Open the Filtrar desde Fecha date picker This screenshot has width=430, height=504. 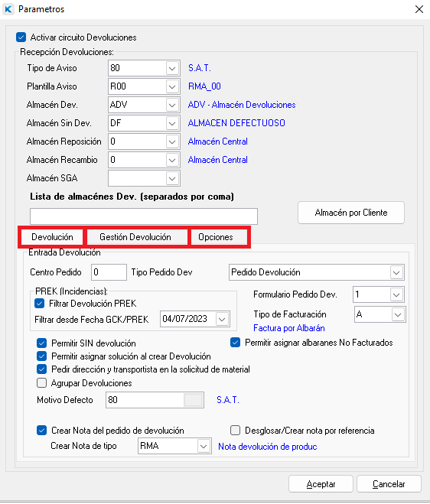point(222,319)
